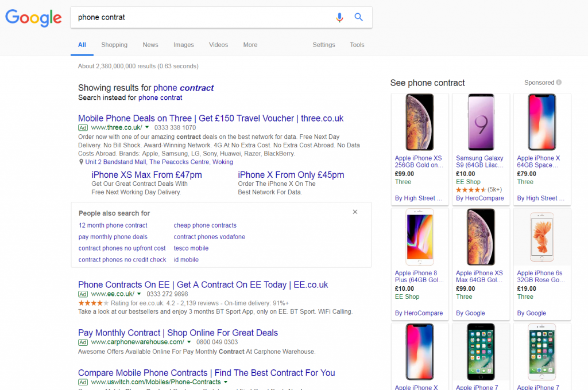Open dropdown arrow next to www.ee.co.uk

tap(139, 294)
